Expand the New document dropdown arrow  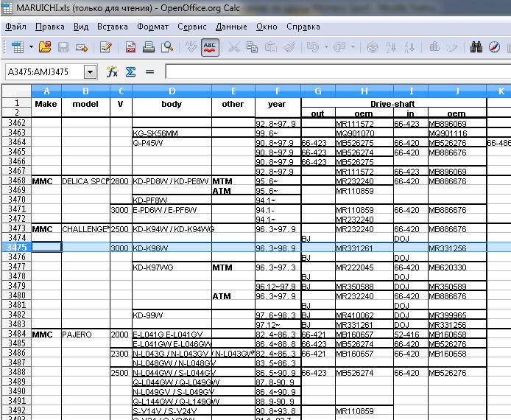pos(32,47)
